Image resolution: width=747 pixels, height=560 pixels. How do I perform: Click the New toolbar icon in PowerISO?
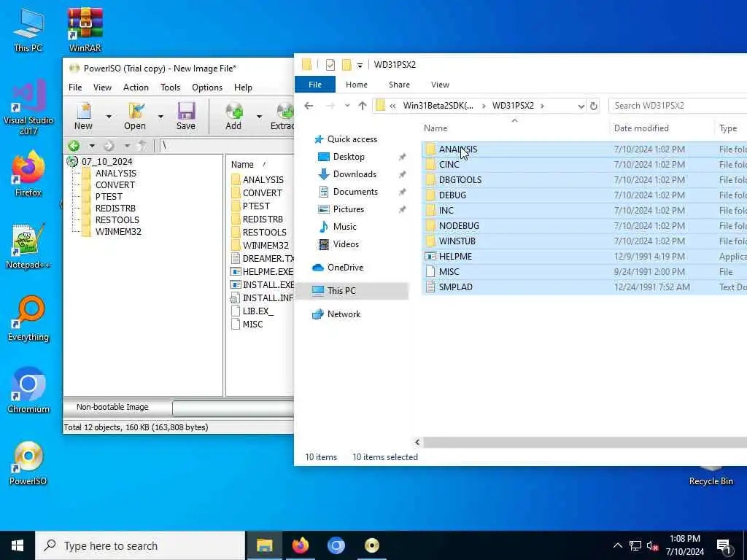point(83,116)
